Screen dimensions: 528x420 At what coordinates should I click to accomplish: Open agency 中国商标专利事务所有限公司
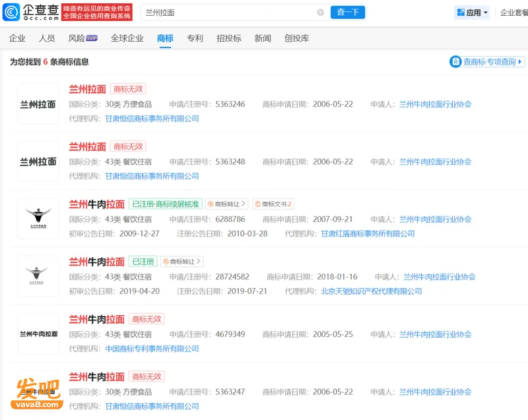point(152,349)
